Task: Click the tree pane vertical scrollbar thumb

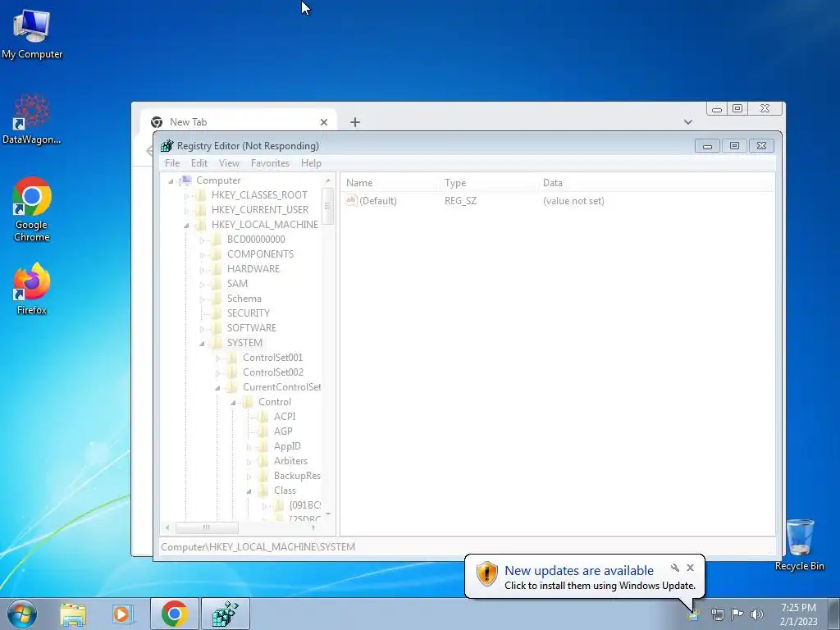Action: (x=327, y=206)
